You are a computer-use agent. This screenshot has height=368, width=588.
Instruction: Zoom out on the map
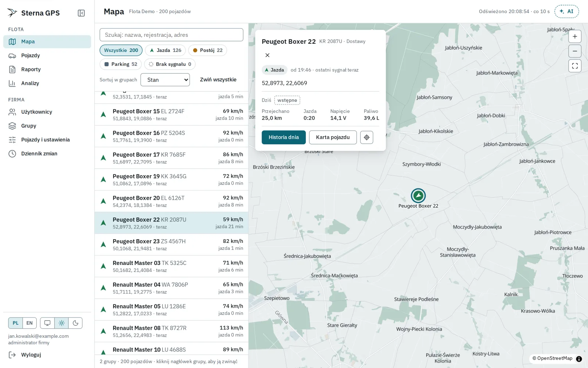pyautogui.click(x=575, y=51)
